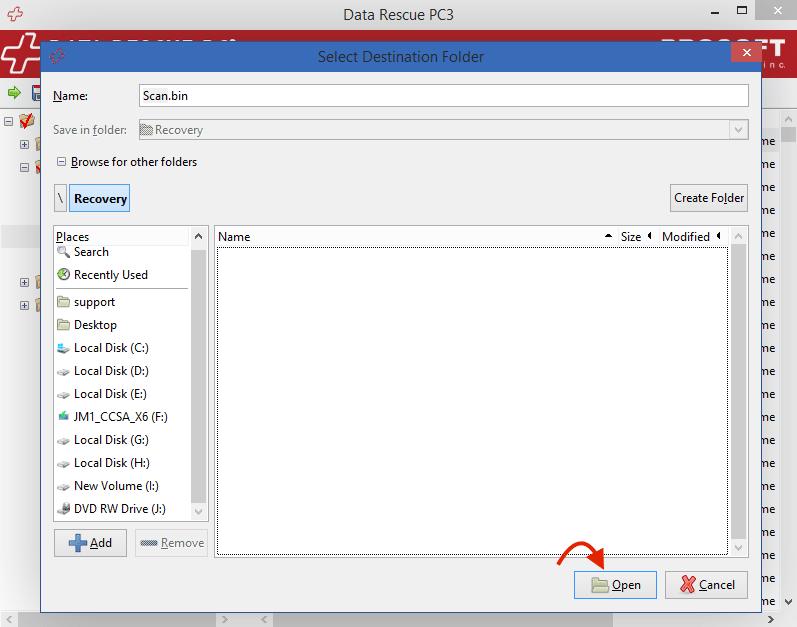The image size is (797, 627).
Task: Click the root backslash path button
Action: click(60, 198)
